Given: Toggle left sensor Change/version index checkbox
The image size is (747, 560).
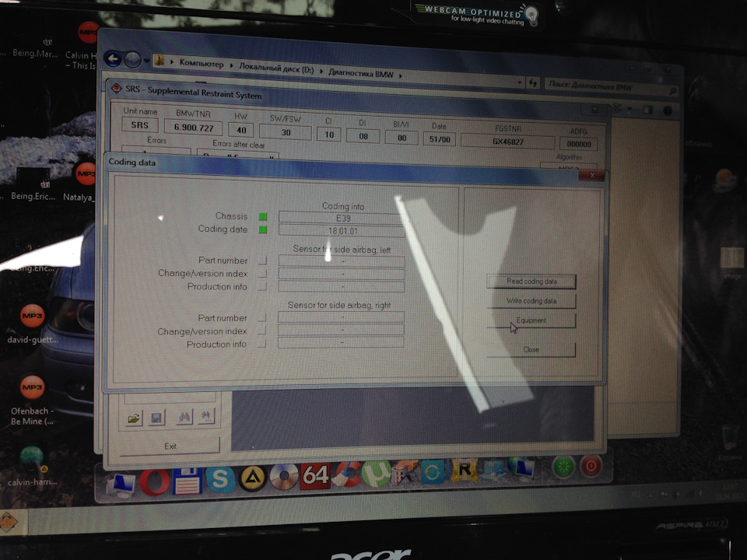Looking at the screenshot, I should pyautogui.click(x=262, y=273).
